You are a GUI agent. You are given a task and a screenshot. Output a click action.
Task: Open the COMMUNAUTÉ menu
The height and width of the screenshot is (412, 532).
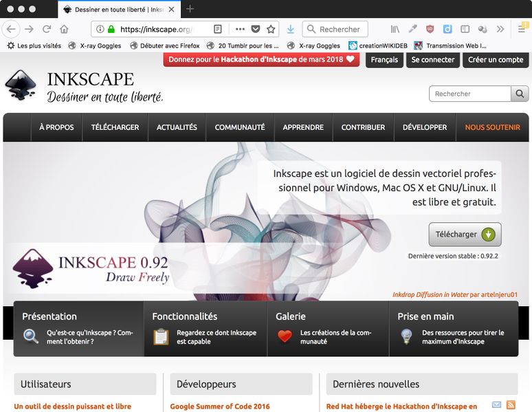pyautogui.click(x=240, y=127)
